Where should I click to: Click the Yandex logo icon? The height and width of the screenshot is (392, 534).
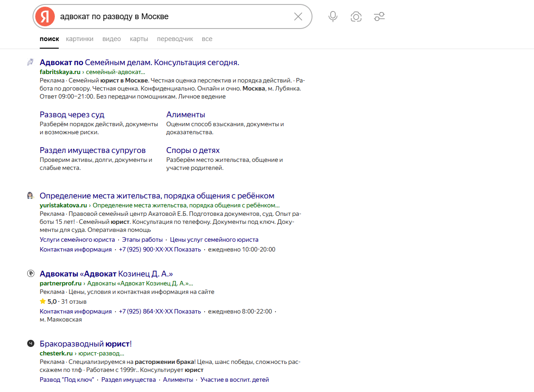coord(45,17)
